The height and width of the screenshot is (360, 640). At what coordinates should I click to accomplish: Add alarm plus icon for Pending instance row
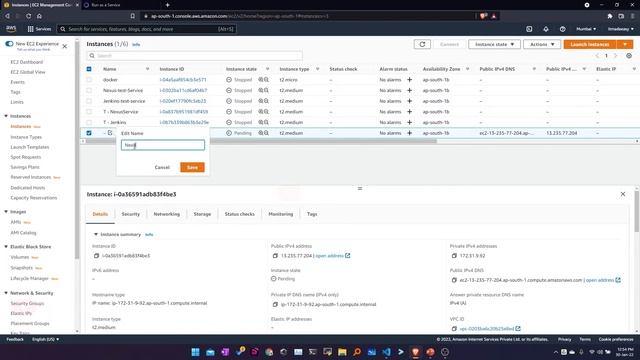click(x=409, y=133)
